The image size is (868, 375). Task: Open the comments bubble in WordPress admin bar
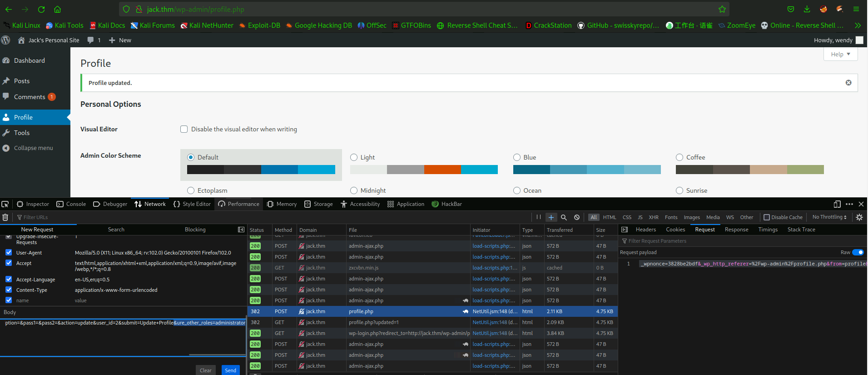tap(94, 40)
